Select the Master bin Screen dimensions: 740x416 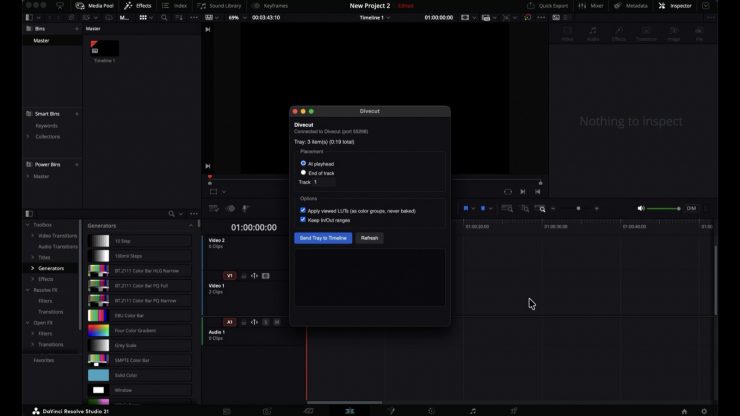pos(42,41)
